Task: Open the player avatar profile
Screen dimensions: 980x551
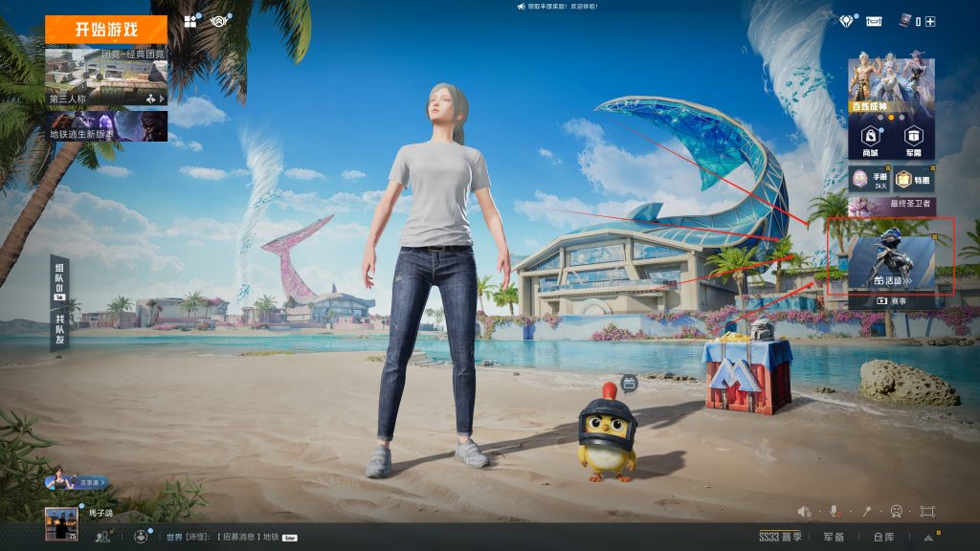Action: point(61,523)
